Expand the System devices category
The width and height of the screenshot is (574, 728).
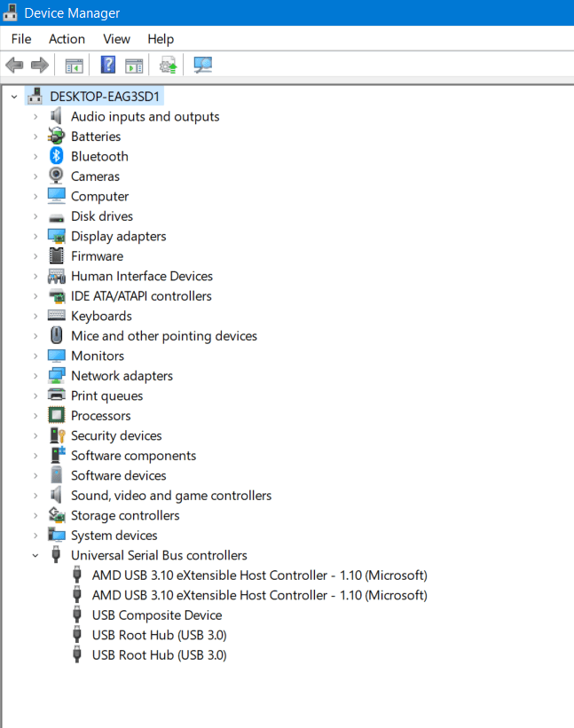[x=35, y=536]
